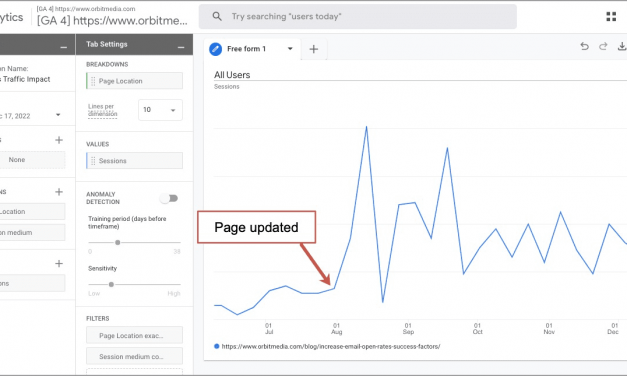This screenshot has height=376, width=627.
Task: Minimize the Variables panel on the left
Action: pyautogui.click(x=64, y=48)
